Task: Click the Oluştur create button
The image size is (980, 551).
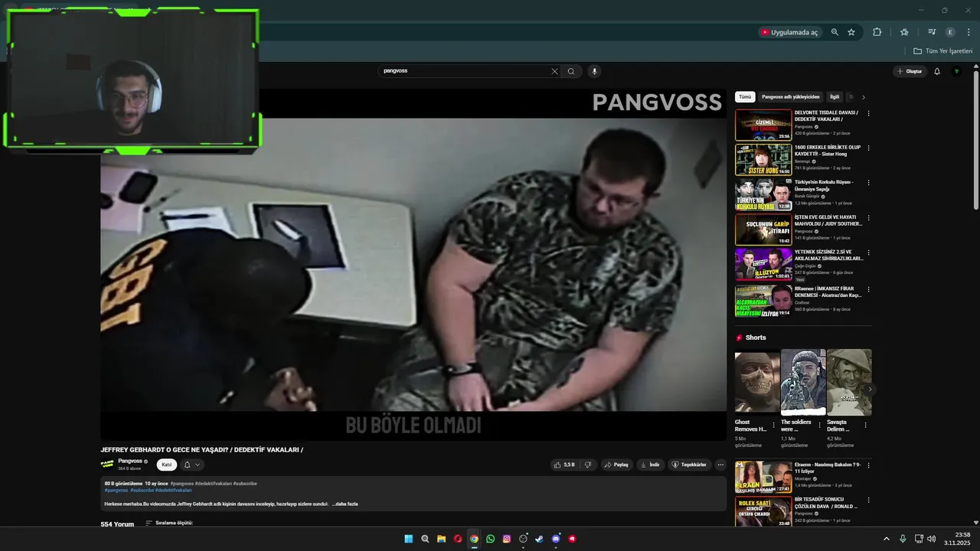Action: click(x=910, y=71)
